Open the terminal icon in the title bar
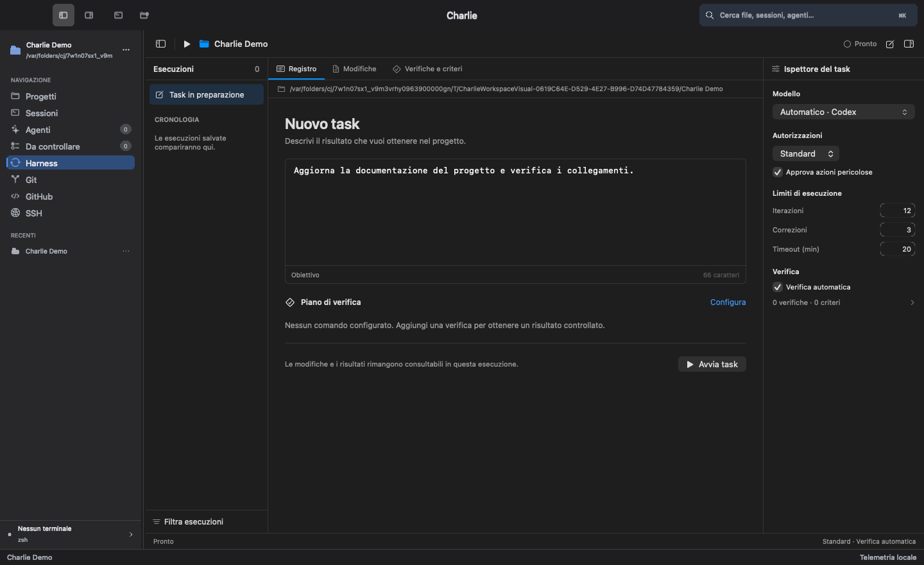 [119, 15]
